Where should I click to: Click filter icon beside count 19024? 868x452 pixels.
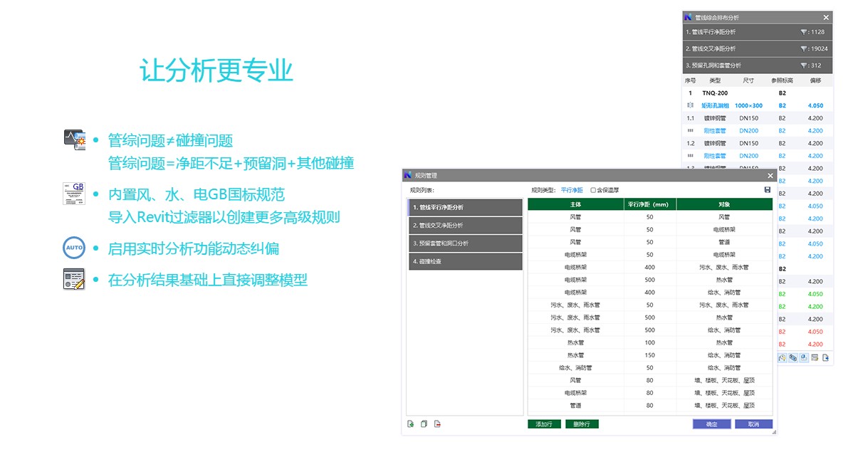[804, 49]
